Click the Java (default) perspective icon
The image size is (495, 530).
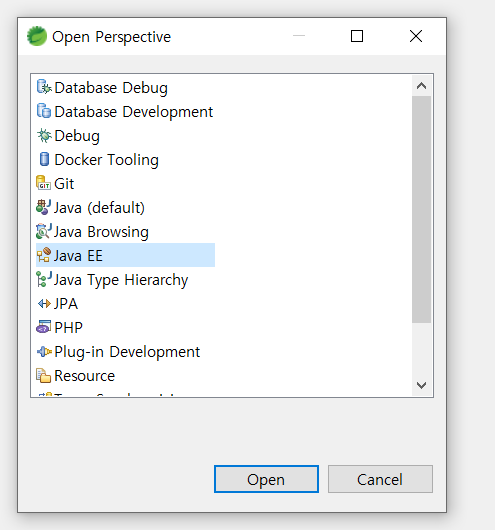(x=44, y=207)
